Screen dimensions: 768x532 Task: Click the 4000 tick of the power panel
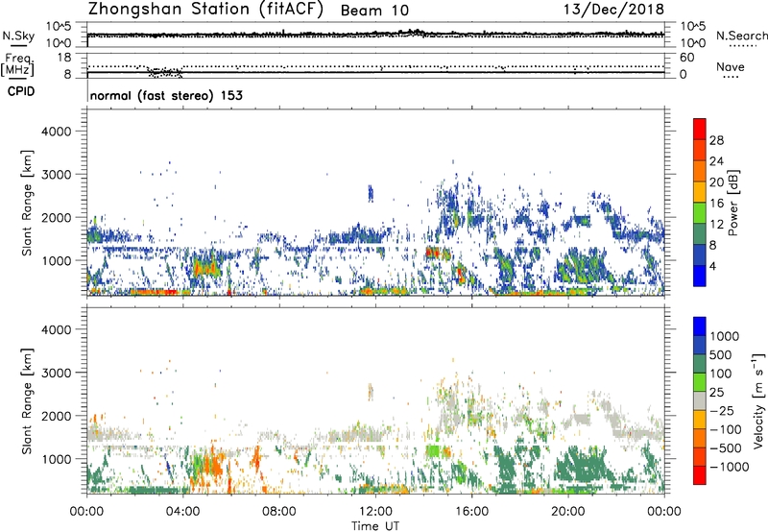(x=57, y=132)
